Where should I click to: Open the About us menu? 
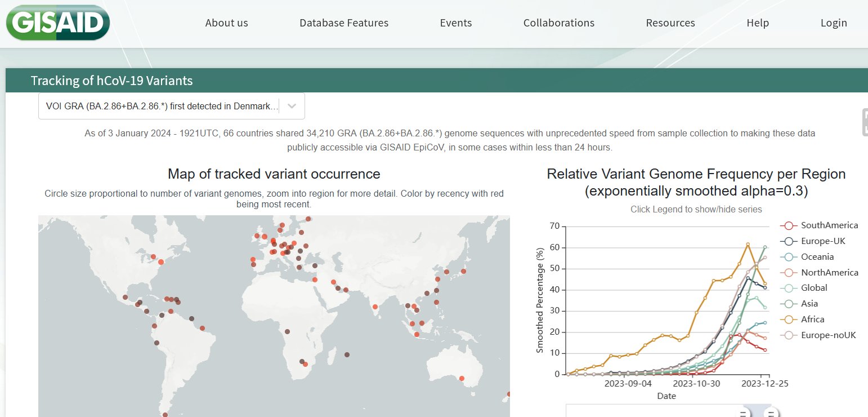(x=226, y=23)
